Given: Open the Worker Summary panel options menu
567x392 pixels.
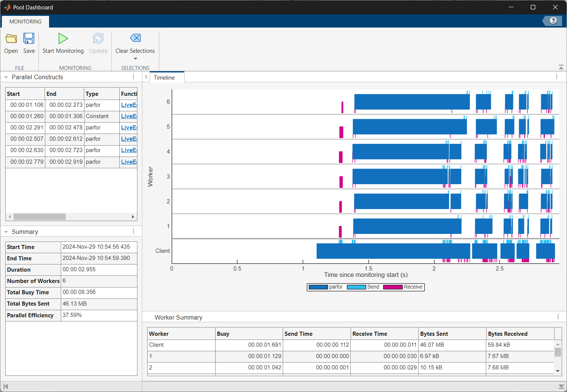Looking at the screenshot, I should (558, 317).
